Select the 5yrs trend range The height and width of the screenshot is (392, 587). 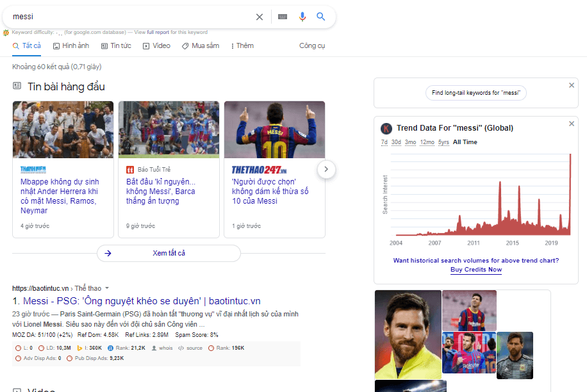coord(443,142)
